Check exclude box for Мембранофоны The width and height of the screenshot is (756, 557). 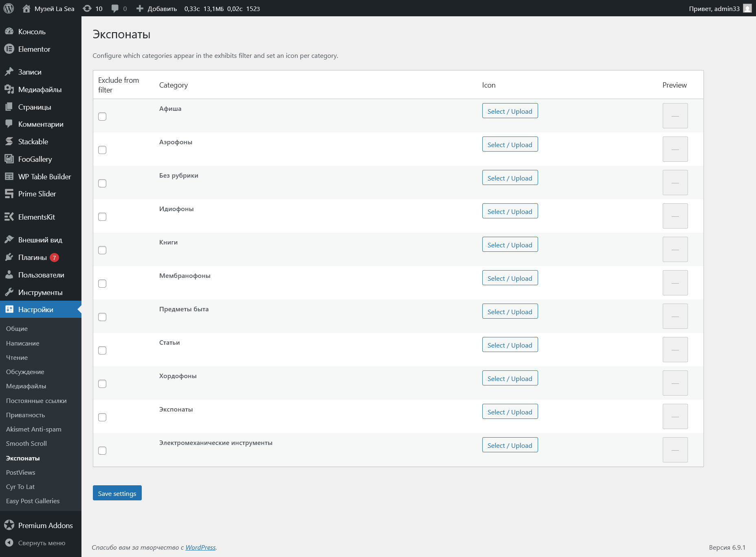tap(102, 284)
